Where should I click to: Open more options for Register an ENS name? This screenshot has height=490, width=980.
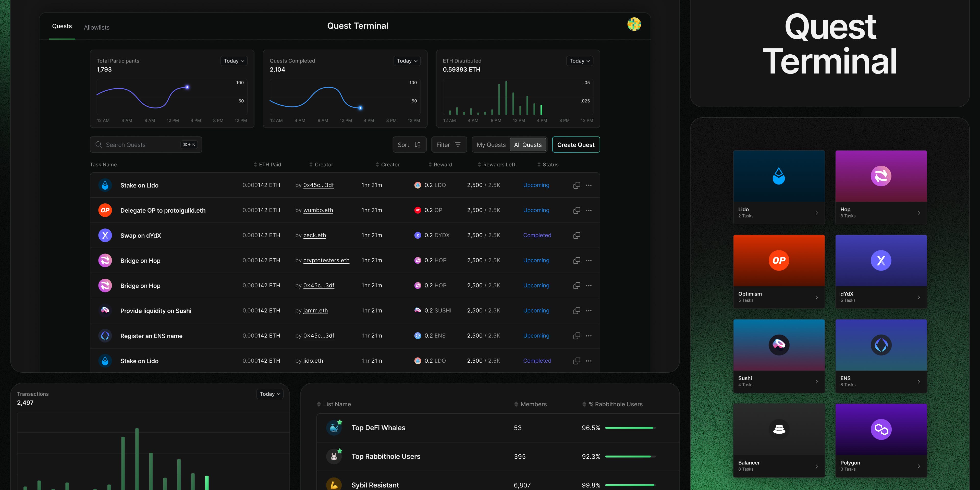(589, 336)
